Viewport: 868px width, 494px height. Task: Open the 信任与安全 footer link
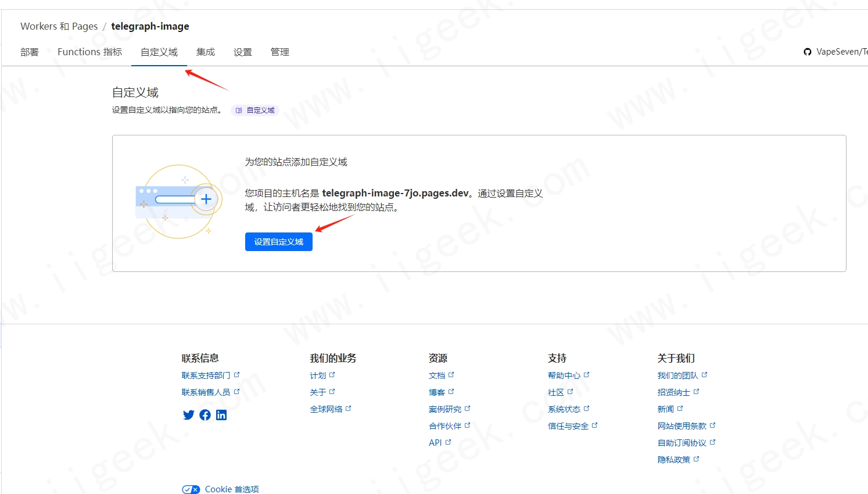(x=573, y=426)
